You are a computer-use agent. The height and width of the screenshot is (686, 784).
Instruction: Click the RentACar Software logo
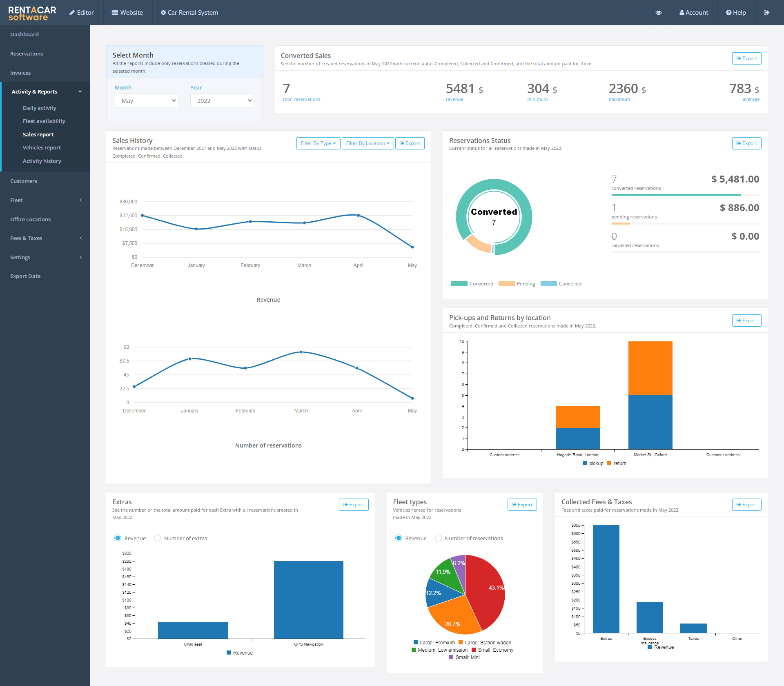32,13
